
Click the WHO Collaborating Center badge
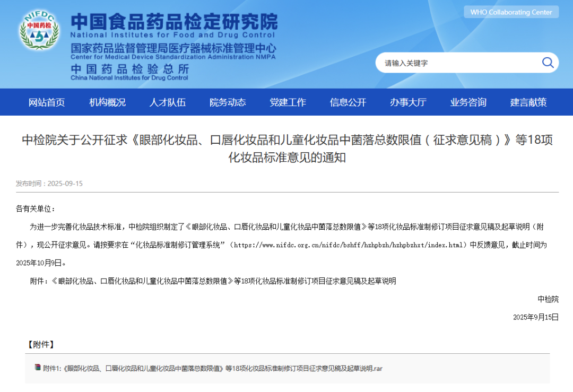[x=511, y=12]
